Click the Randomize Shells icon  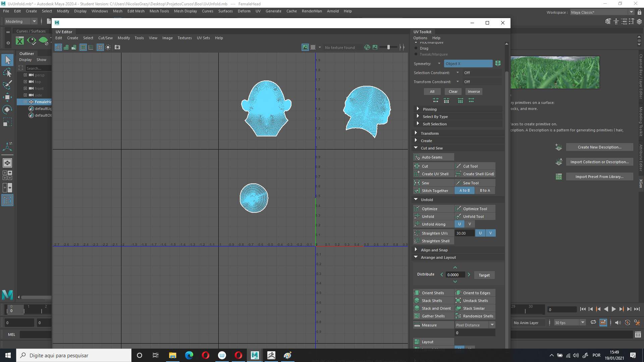click(x=458, y=316)
